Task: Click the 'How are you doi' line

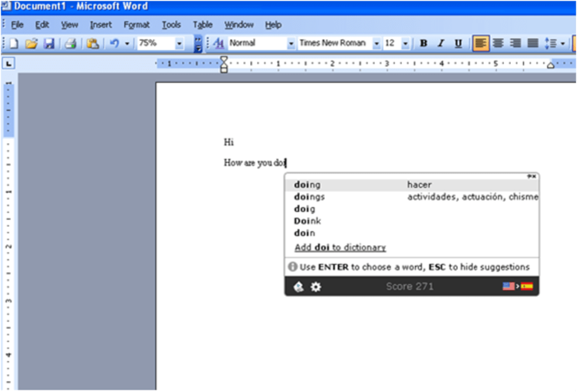Action: click(255, 163)
